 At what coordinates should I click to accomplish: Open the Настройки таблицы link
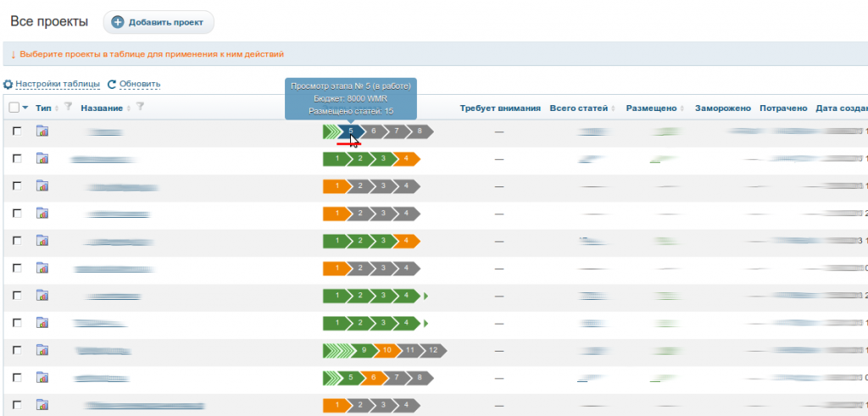pyautogui.click(x=58, y=84)
